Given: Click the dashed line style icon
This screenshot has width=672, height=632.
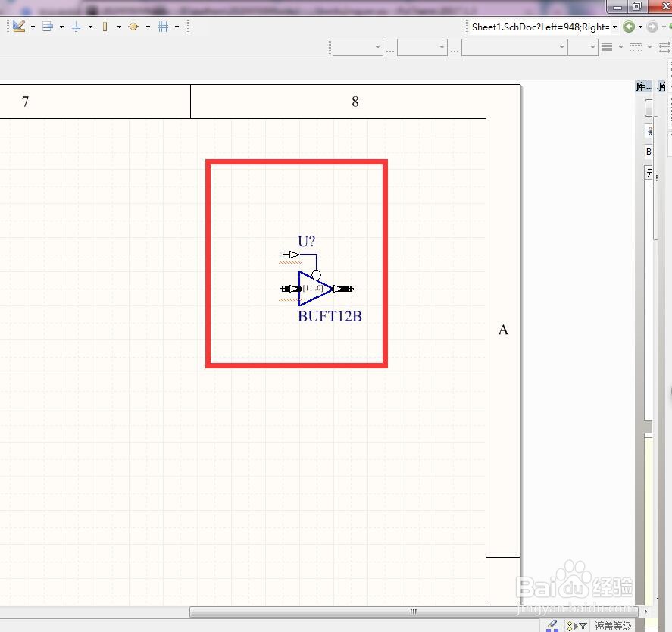Looking at the screenshot, I should point(636,47).
